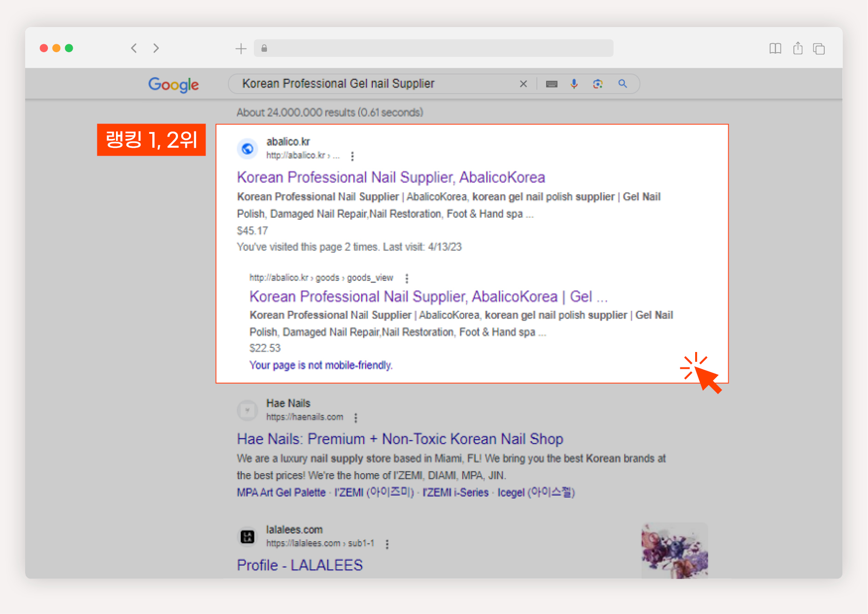Click the browser back arrow
The image size is (868, 614).
[x=134, y=48]
